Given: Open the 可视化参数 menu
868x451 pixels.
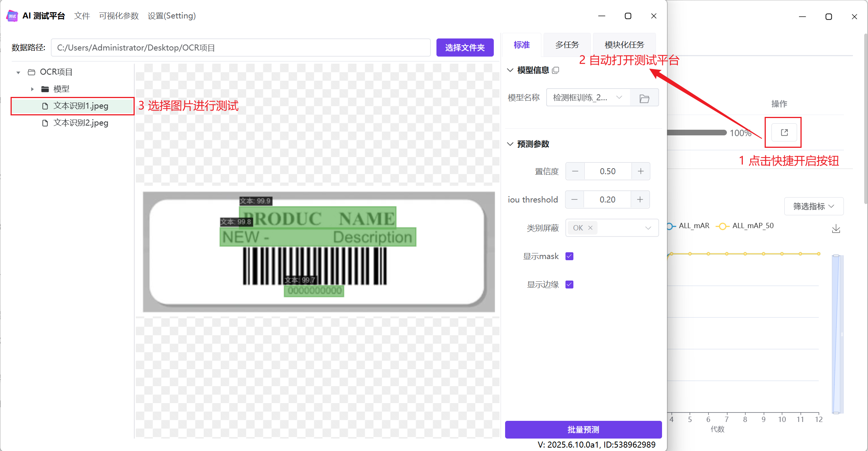Looking at the screenshot, I should [x=119, y=16].
